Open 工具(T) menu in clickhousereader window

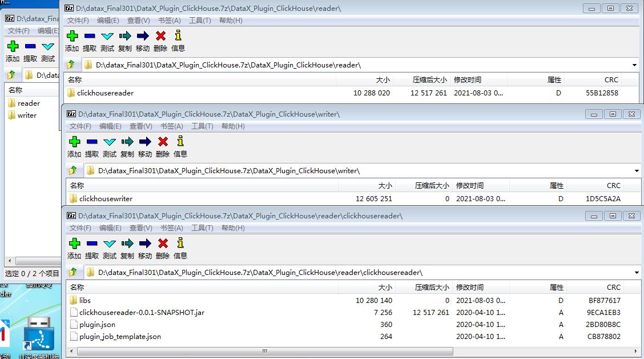point(202,228)
